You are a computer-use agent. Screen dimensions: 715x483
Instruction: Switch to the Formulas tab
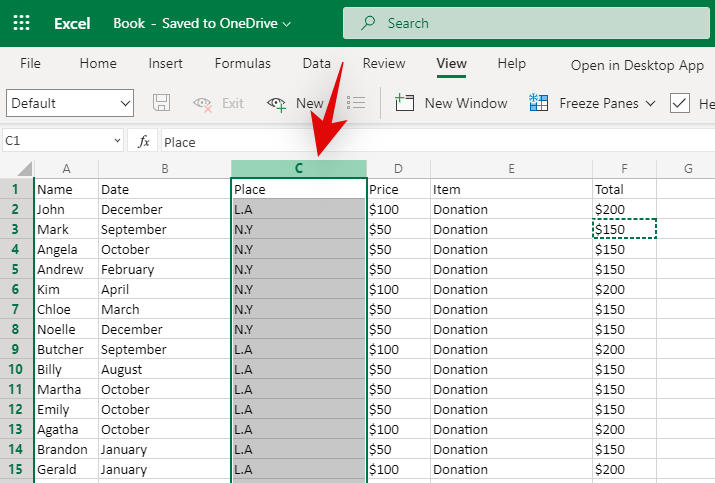(242, 63)
